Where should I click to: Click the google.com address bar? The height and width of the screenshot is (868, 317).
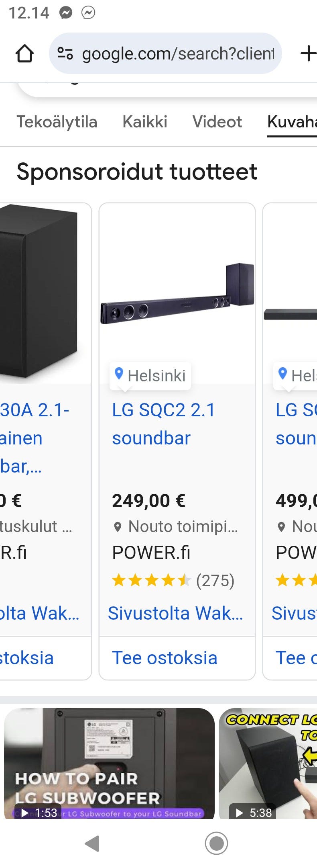point(178,53)
